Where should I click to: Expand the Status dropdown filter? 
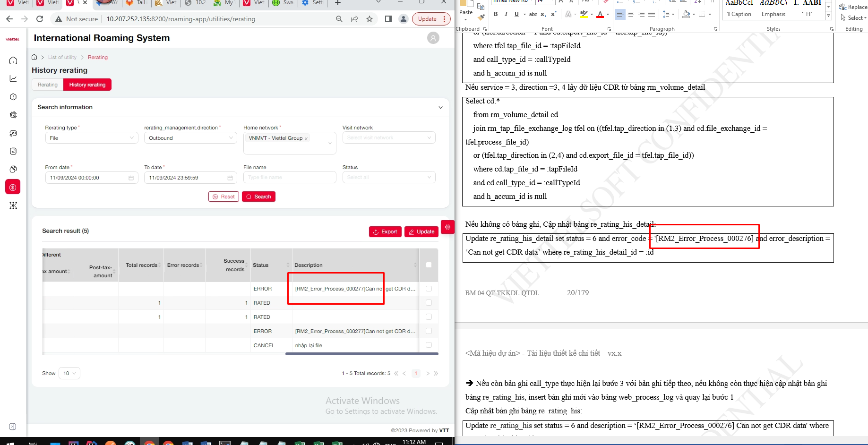point(388,177)
